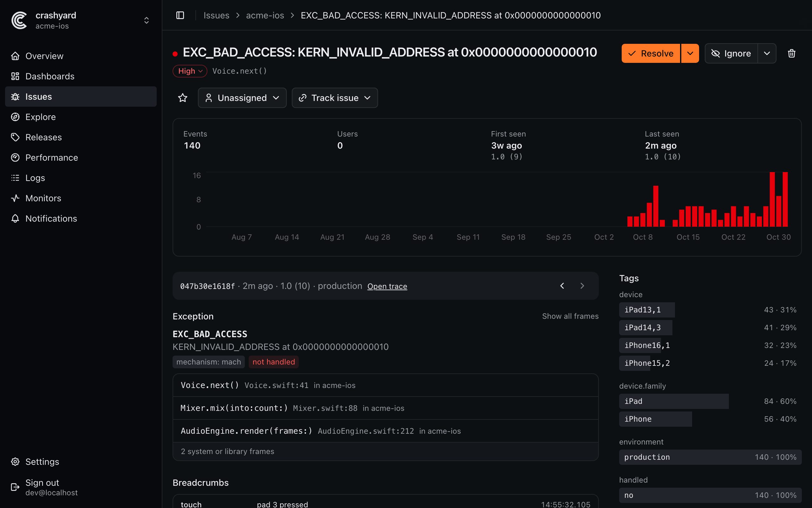Star this issue as favorite
Viewport: 812px width, 508px height.
point(182,98)
